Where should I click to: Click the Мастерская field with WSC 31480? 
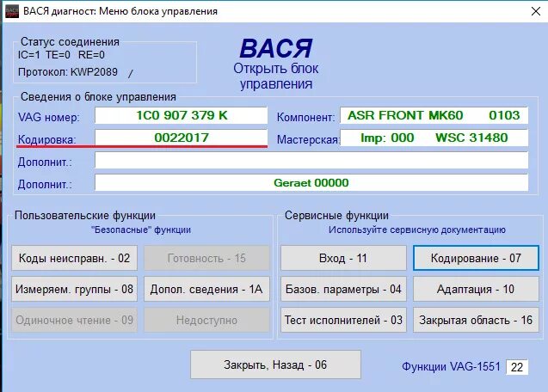(434, 138)
